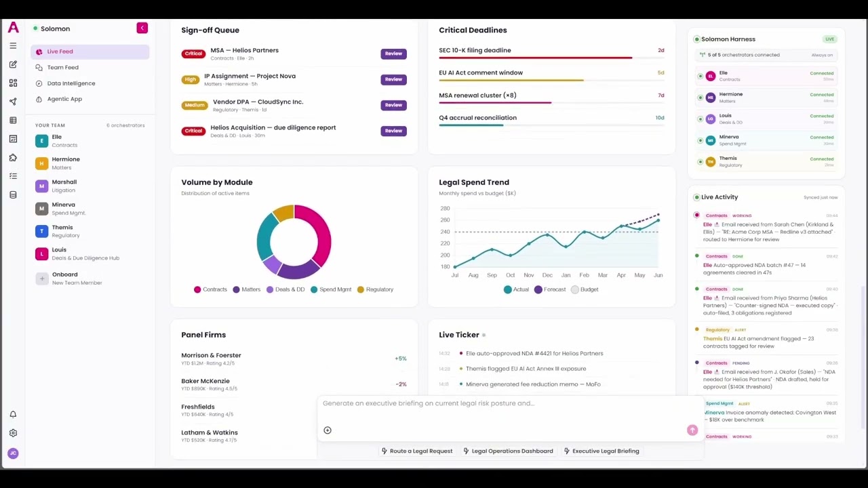Click Auto-approved NDA batch #47 activity entry
This screenshot has height=488, width=868.
click(766, 265)
